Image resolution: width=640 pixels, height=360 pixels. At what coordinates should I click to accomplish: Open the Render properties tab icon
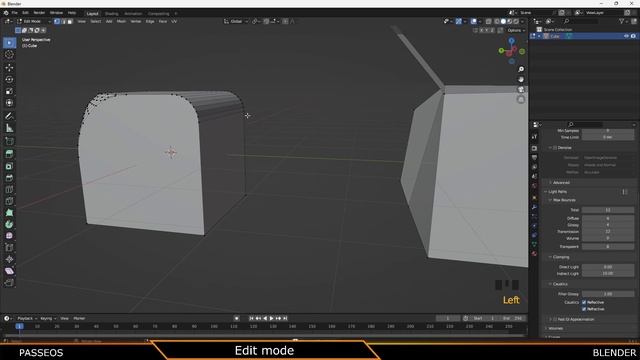point(535,148)
